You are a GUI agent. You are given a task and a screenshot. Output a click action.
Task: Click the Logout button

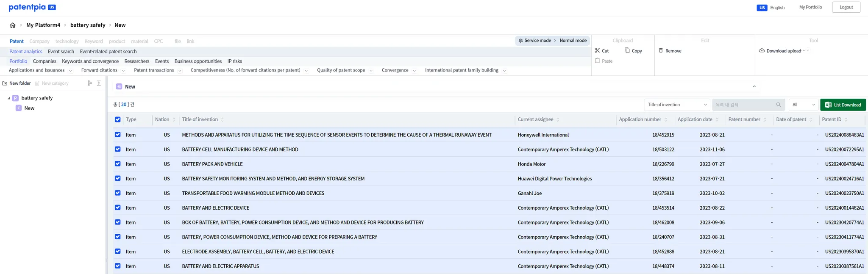pyautogui.click(x=846, y=7)
